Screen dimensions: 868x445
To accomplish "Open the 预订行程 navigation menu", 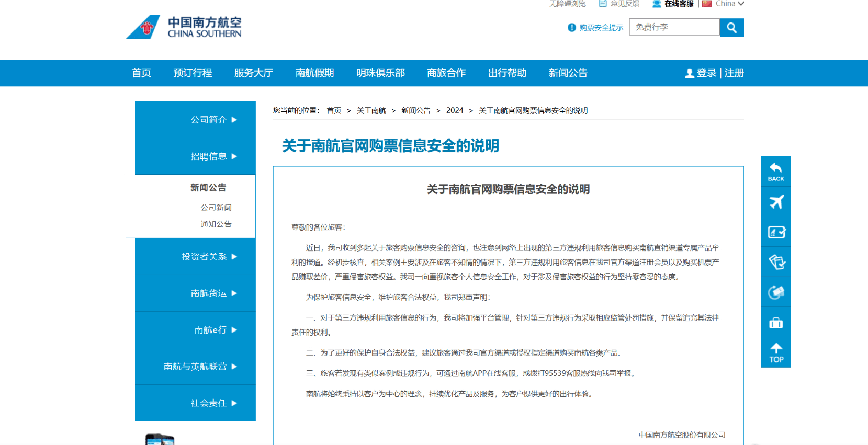I will click(193, 73).
